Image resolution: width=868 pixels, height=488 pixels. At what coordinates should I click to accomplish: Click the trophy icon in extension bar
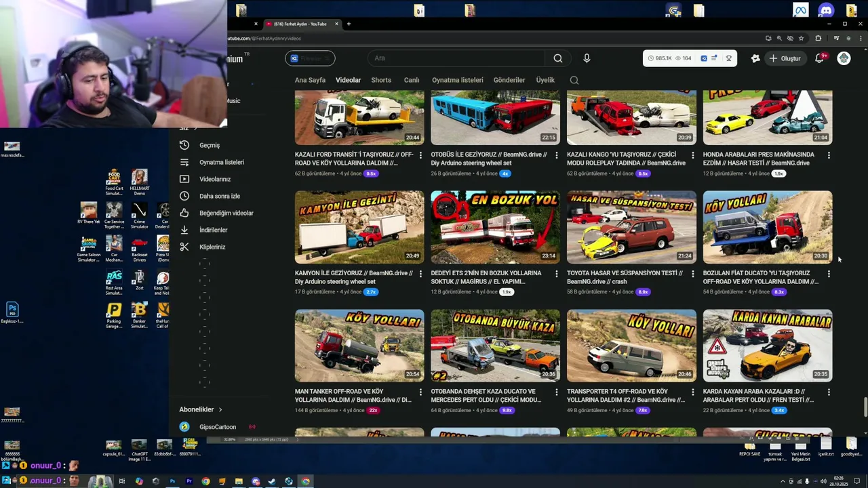[x=729, y=58]
